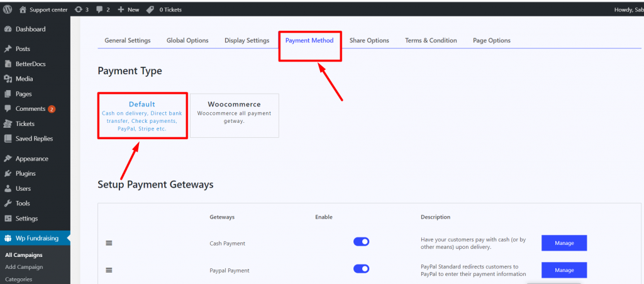This screenshot has width=644, height=284.
Task: Select the Payment Method tab
Action: [309, 40]
